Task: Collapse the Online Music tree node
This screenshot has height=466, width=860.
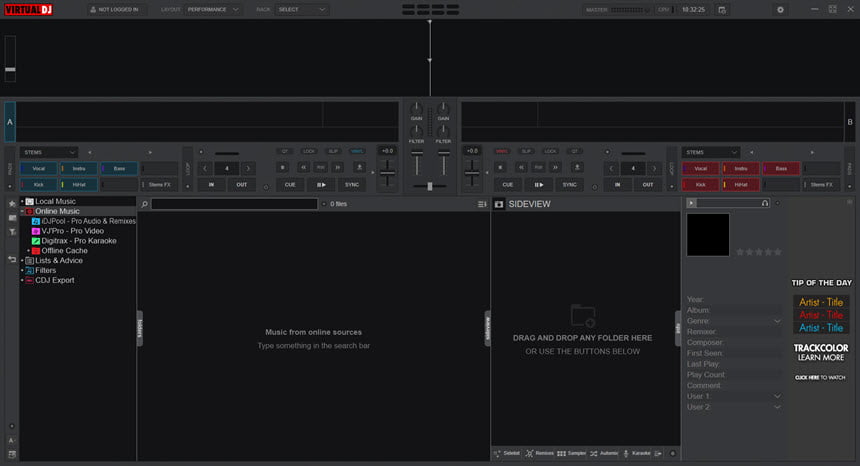Action: [x=22, y=211]
